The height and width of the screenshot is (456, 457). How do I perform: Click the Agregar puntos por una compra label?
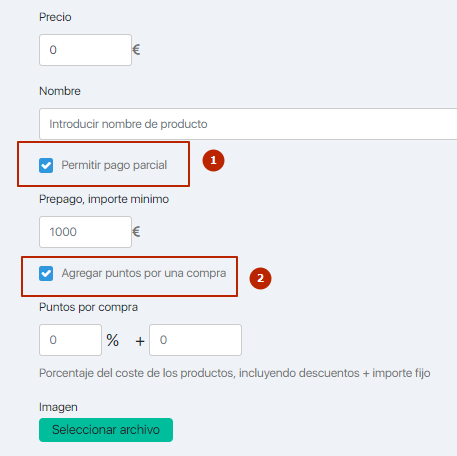144,273
